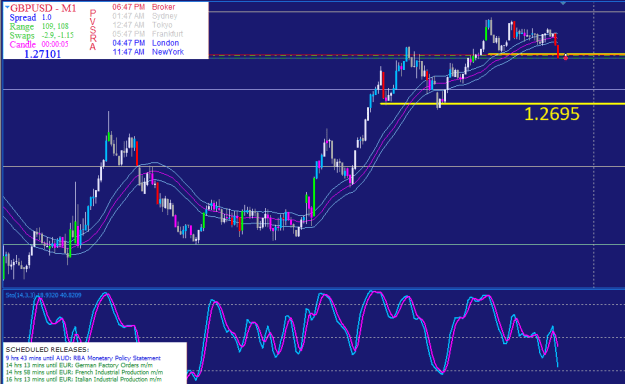Image resolution: width=625 pixels, height=384 pixels.
Task: Click the yellow 1.2695 price label
Action: coord(552,114)
